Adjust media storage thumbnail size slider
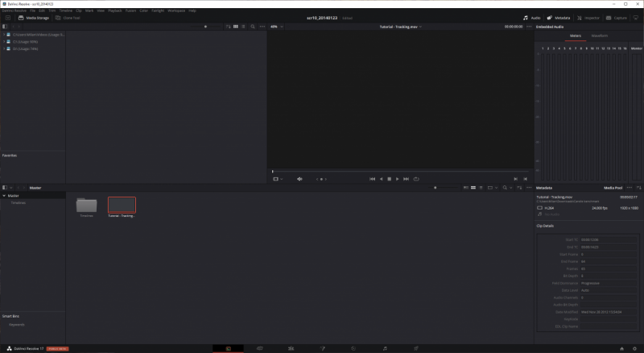 205,27
